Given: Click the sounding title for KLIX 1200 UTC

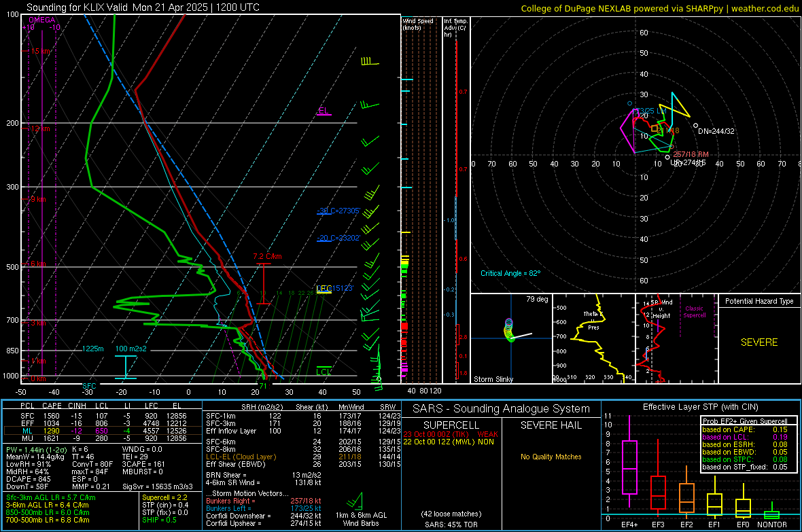Looking at the screenshot, I should coord(143,7).
